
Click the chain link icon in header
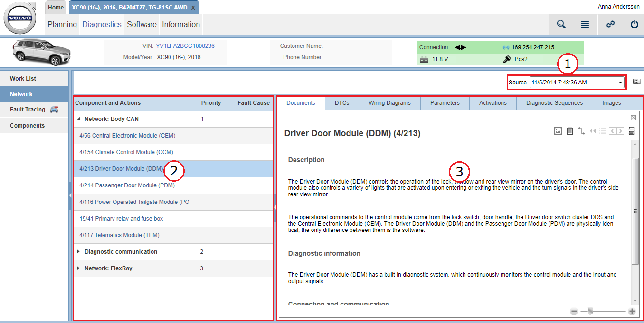point(611,25)
